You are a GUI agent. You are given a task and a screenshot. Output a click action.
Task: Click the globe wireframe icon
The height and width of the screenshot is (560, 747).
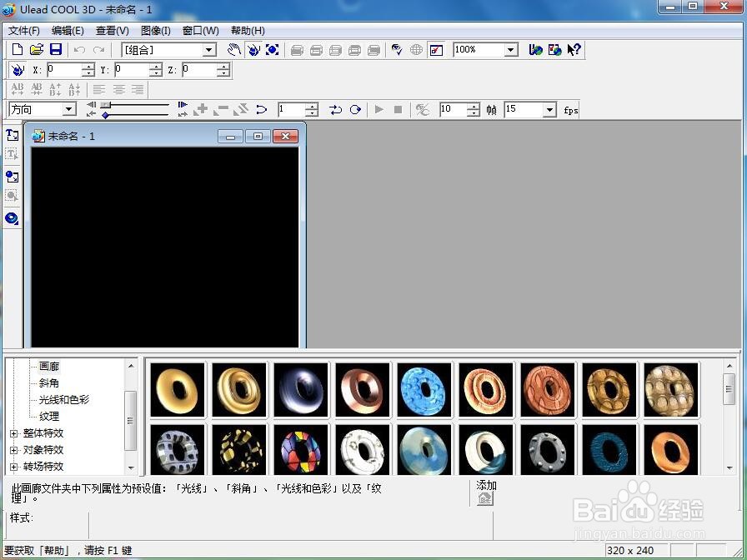tap(416, 49)
